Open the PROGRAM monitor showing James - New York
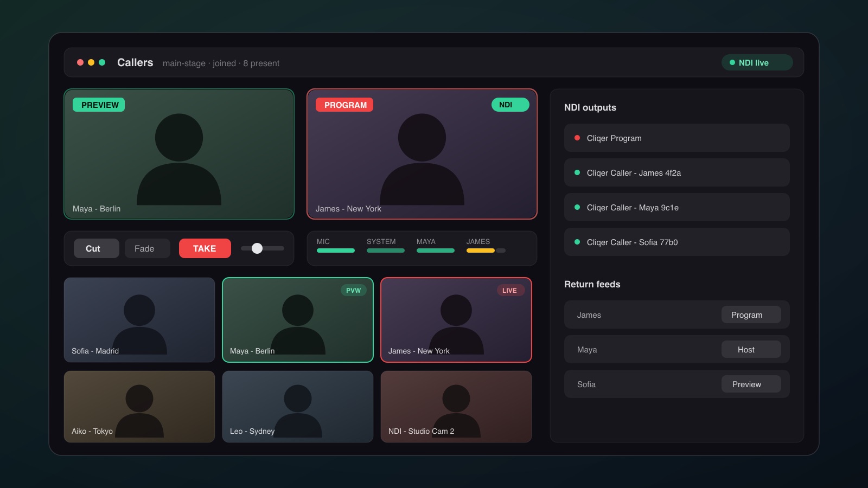The image size is (868, 488). pos(422,154)
